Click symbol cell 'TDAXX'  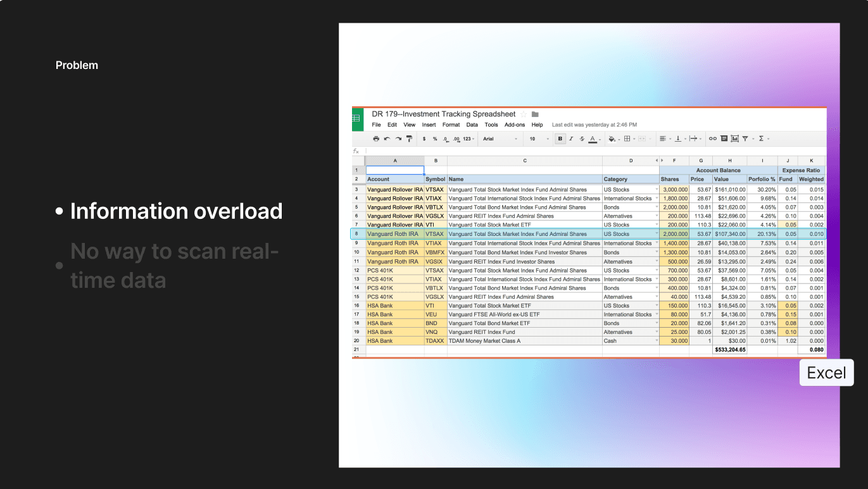pyautogui.click(x=436, y=341)
